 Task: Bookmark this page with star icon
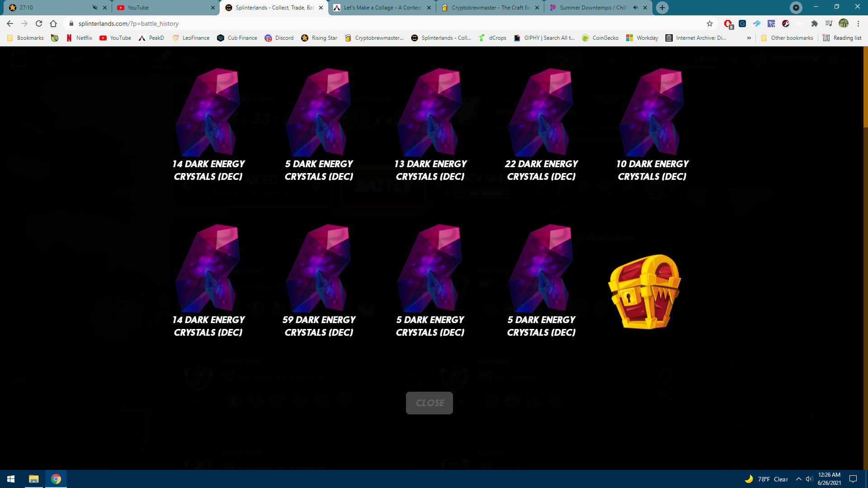click(x=710, y=23)
